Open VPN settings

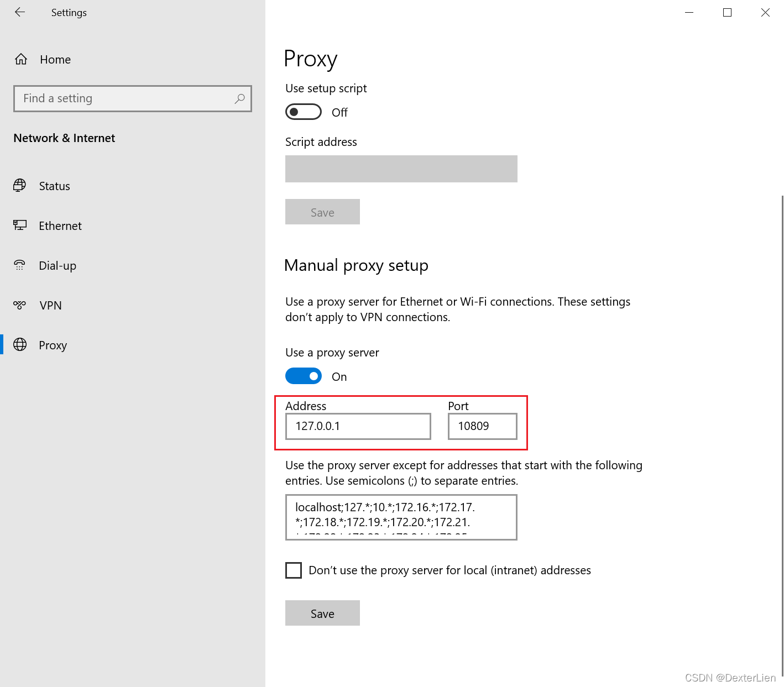click(x=50, y=305)
